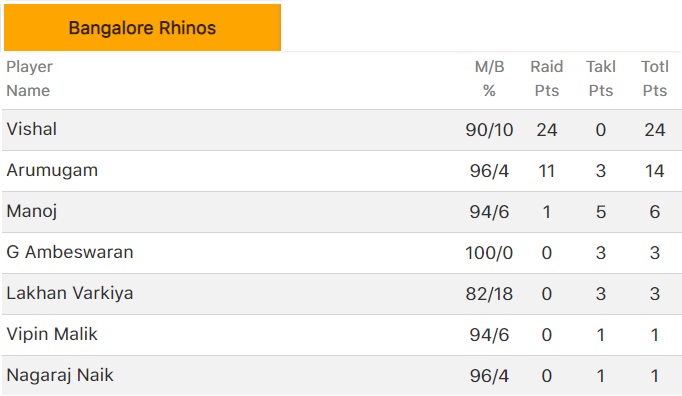This screenshot has height=396, width=682.
Task: Open Nagaraj Naik player row
Action: pos(342,376)
